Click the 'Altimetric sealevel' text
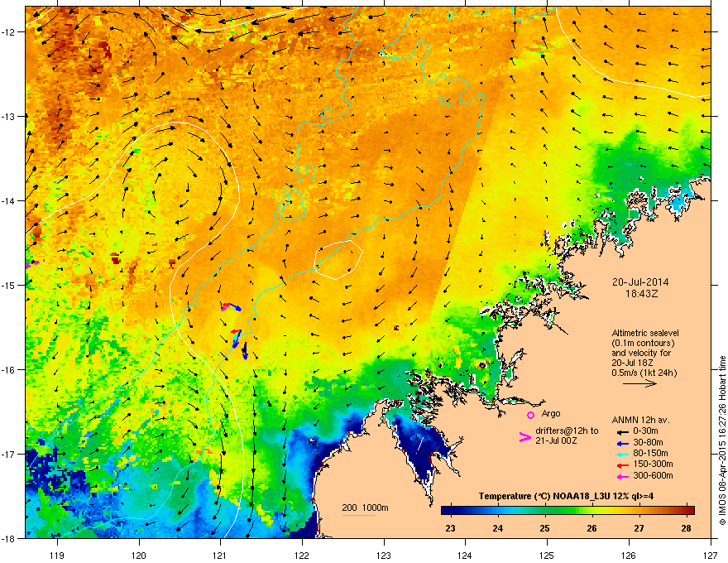This screenshot has height=563, width=728. (x=645, y=333)
